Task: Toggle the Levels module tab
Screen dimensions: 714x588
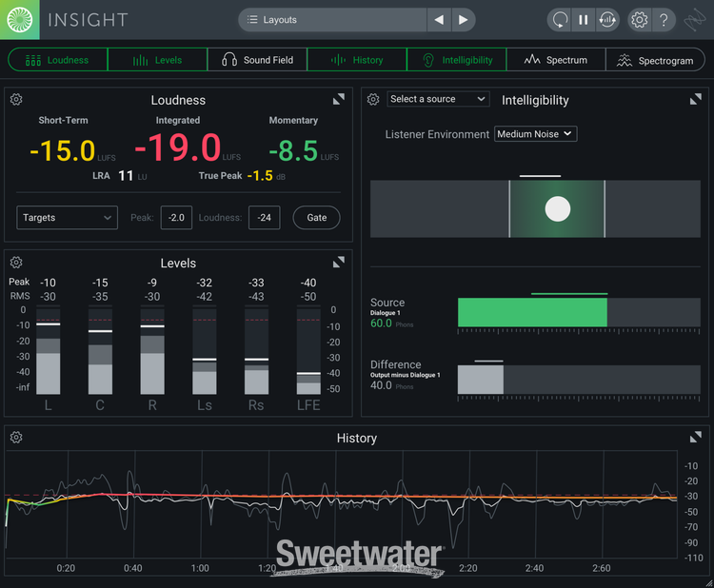Action: point(157,60)
